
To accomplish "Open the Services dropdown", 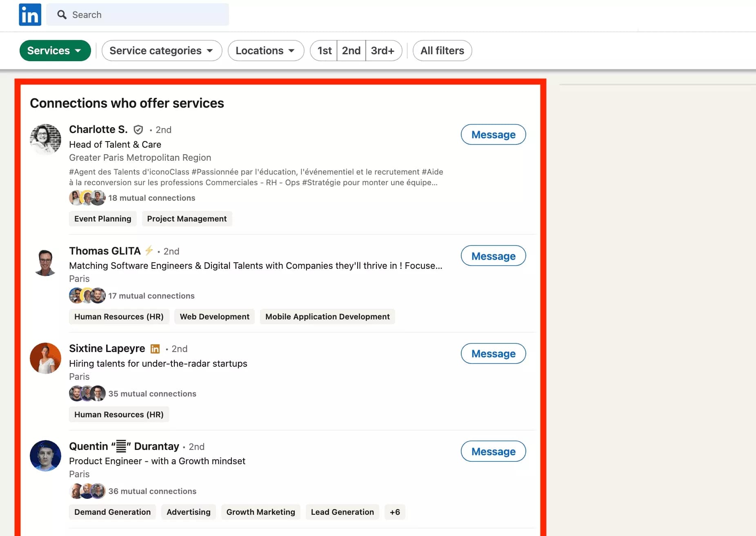I will point(55,50).
